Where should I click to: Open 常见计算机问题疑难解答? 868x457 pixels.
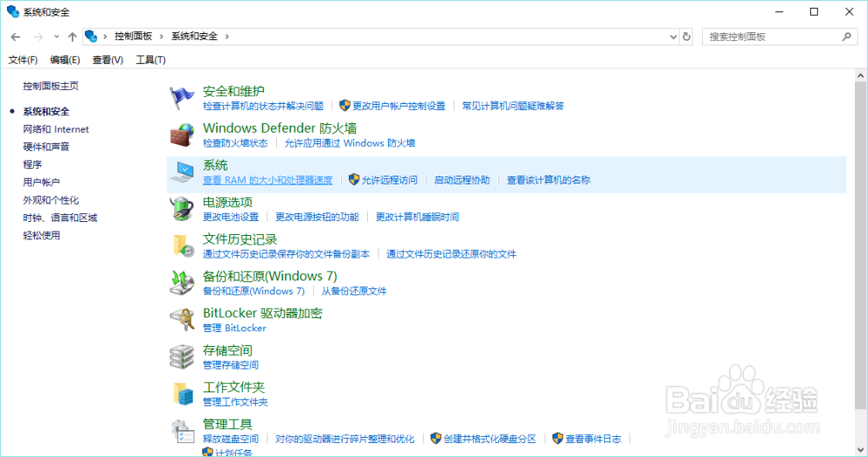[x=513, y=106]
